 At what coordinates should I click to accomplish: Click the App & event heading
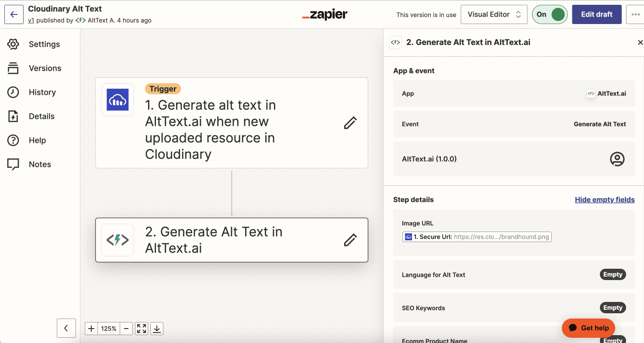[414, 71]
